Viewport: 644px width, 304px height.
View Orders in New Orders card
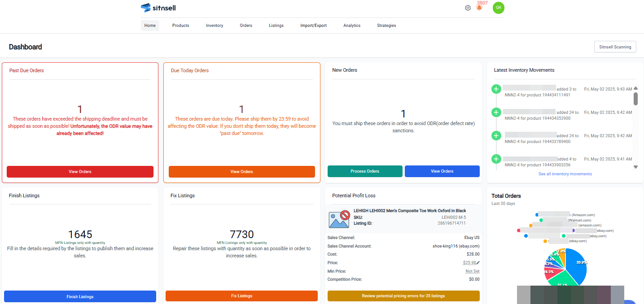442,171
